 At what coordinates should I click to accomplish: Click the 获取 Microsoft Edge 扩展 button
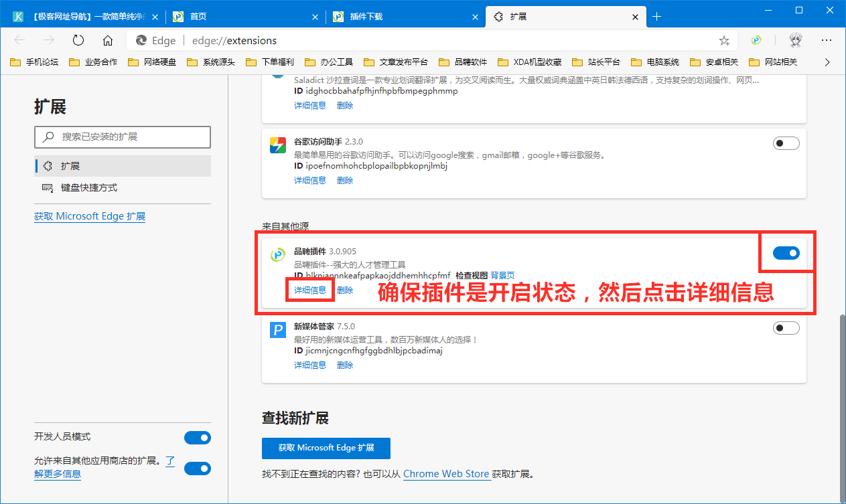326,448
